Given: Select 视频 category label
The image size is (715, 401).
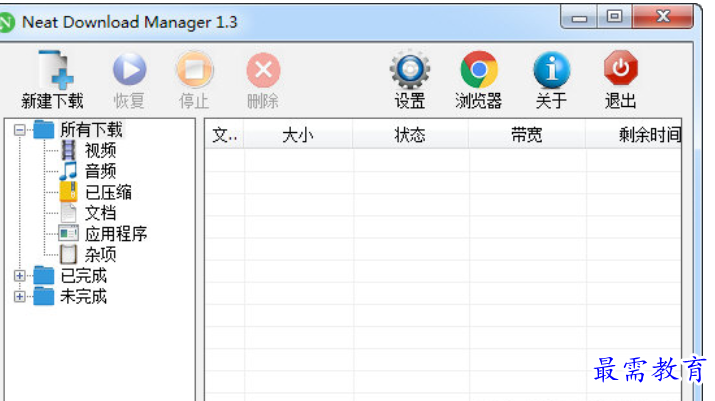Looking at the screenshot, I should (x=100, y=150).
